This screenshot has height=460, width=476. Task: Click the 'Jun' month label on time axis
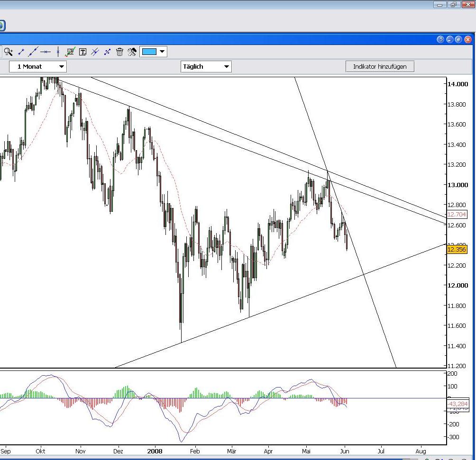345,451
